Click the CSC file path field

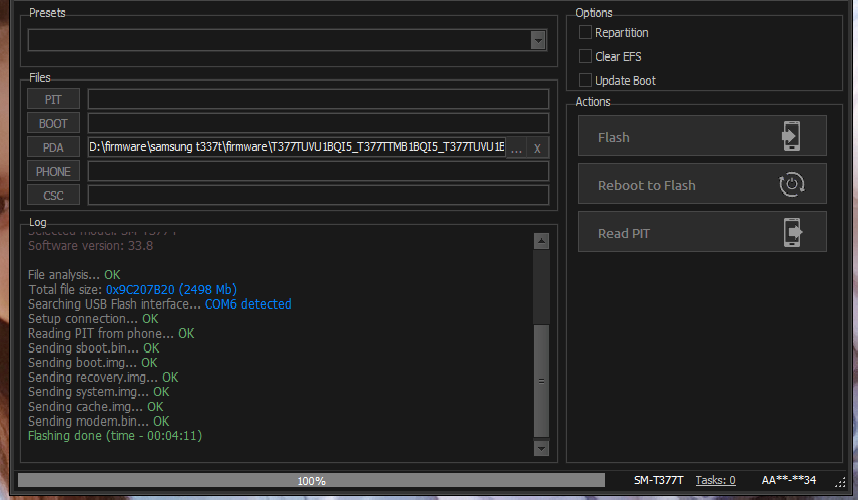318,196
